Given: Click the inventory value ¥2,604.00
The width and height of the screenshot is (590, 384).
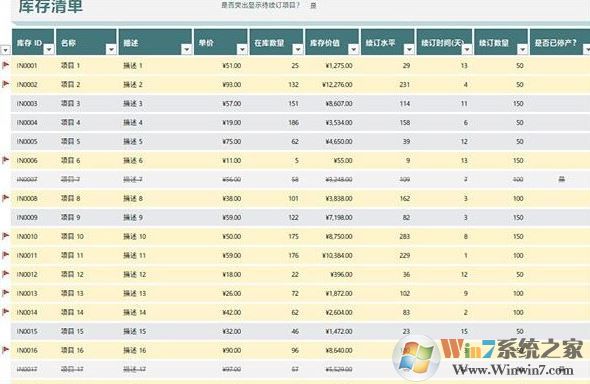Looking at the screenshot, I should point(339,312).
